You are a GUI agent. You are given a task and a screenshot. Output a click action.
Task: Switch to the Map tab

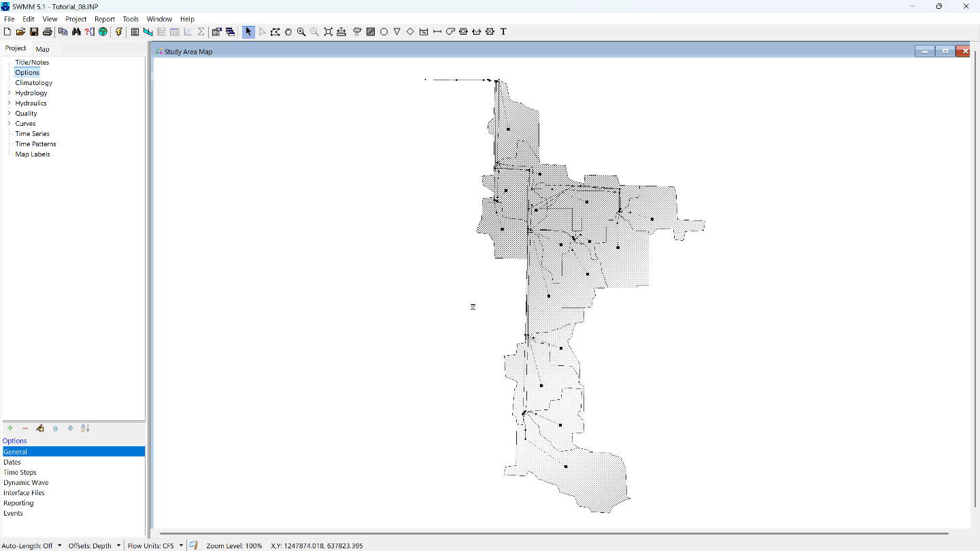(x=42, y=48)
